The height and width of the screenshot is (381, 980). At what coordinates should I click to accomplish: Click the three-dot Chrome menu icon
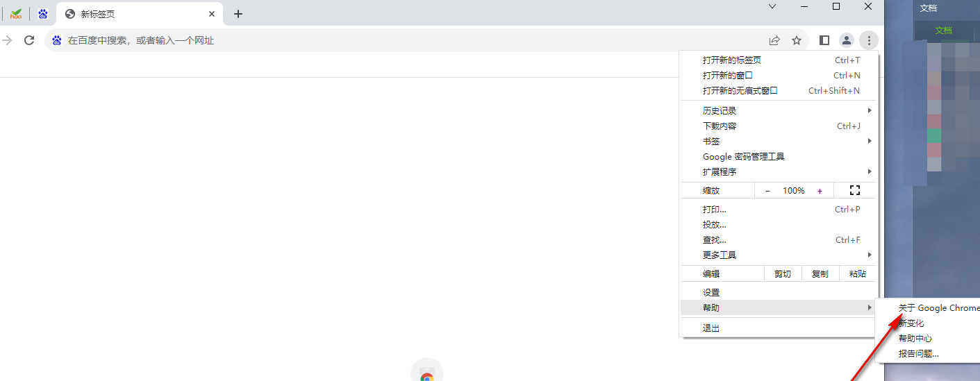(869, 40)
